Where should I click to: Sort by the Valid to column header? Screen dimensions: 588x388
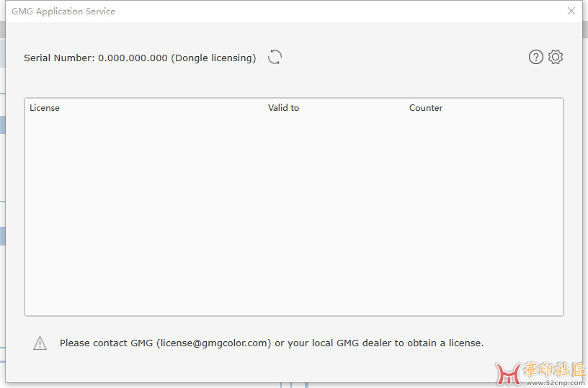click(x=283, y=108)
